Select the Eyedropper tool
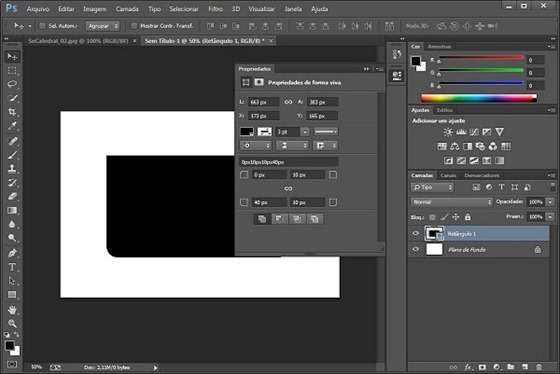This screenshot has width=560, height=374. (12, 126)
